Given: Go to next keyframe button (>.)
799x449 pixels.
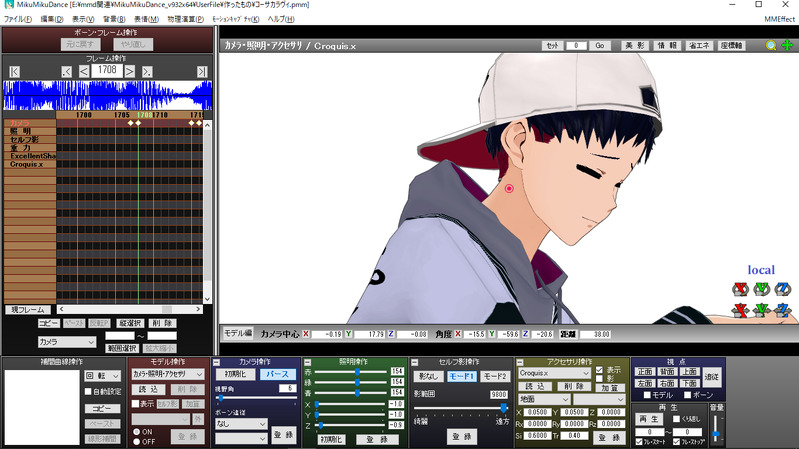Looking at the screenshot, I should click(147, 72).
